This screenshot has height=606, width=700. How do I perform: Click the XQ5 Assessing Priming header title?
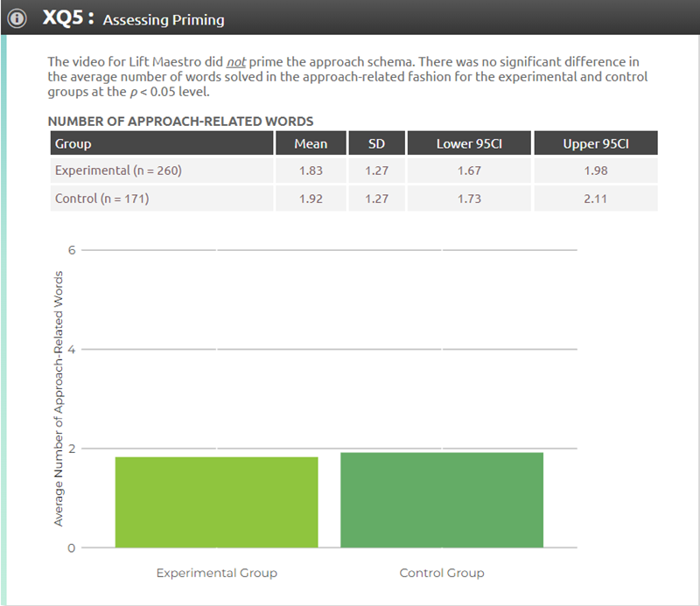point(134,19)
